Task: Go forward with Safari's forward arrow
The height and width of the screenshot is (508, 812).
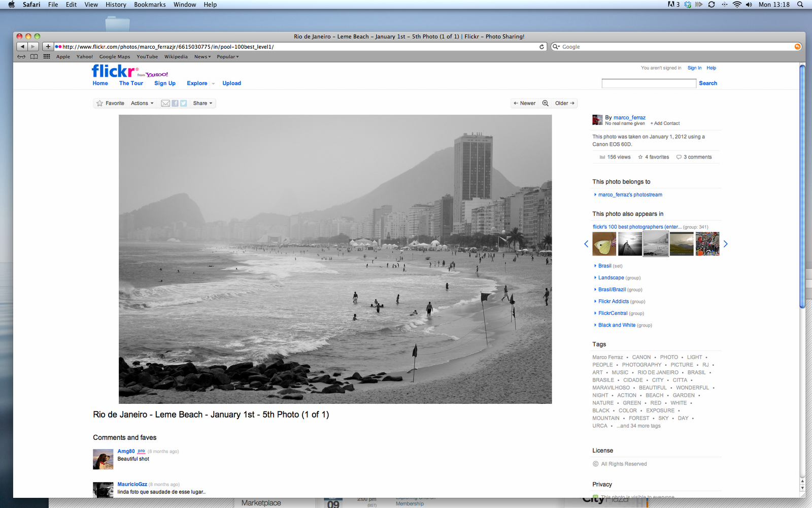Action: (33, 47)
